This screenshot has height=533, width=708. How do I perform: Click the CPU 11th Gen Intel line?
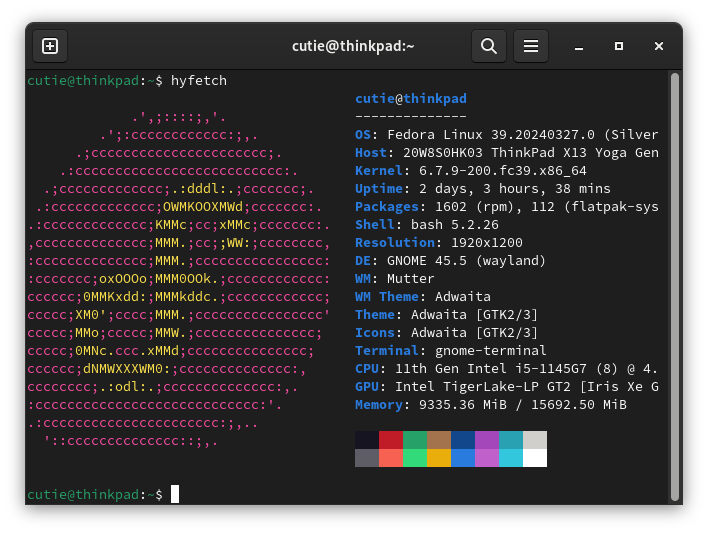tap(507, 369)
